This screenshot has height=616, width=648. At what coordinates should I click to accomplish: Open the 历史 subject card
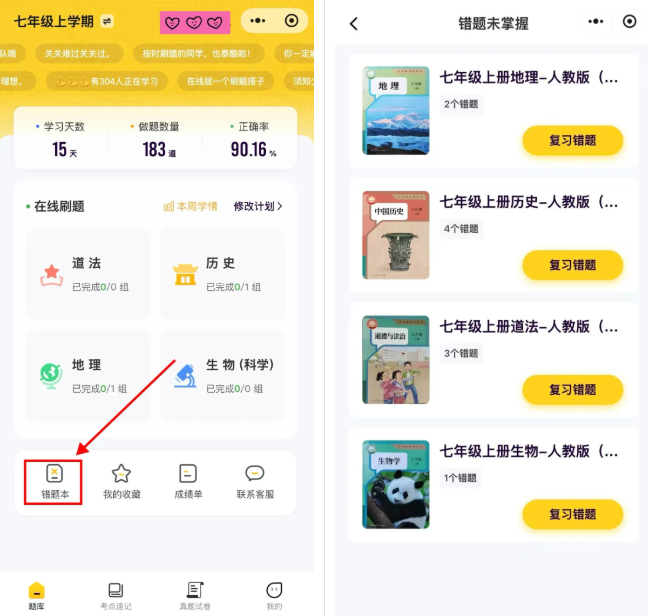point(222,274)
